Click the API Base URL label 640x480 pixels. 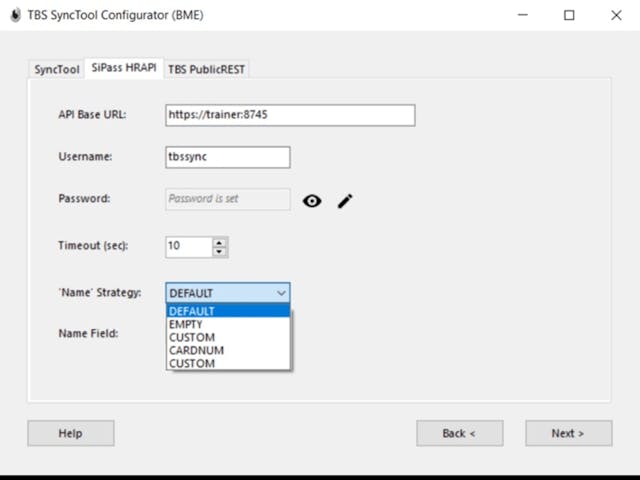click(92, 115)
